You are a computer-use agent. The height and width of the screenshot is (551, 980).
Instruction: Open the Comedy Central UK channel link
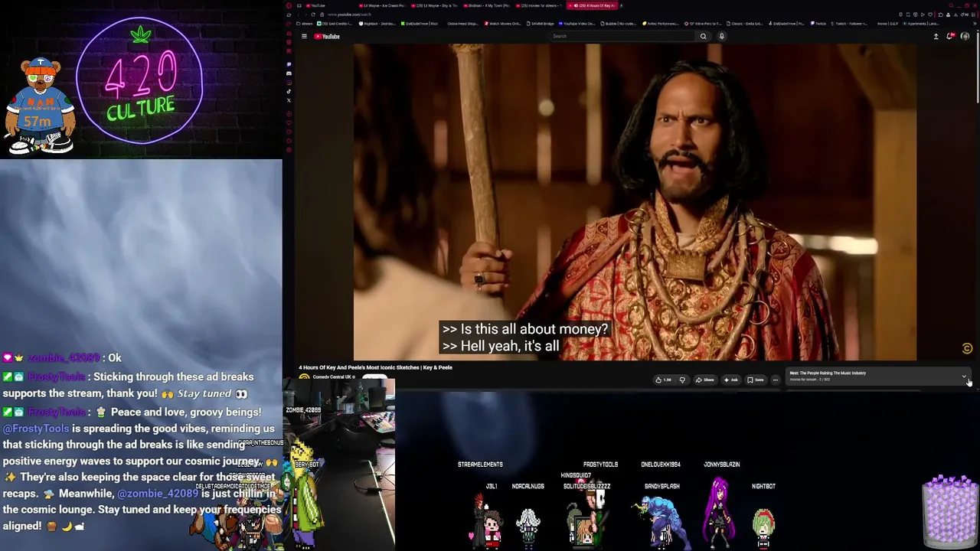coord(333,377)
